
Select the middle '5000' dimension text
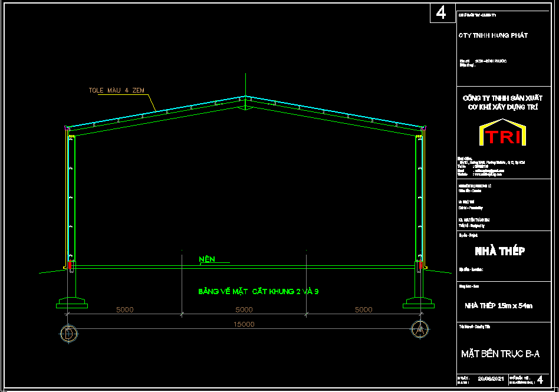(244, 309)
